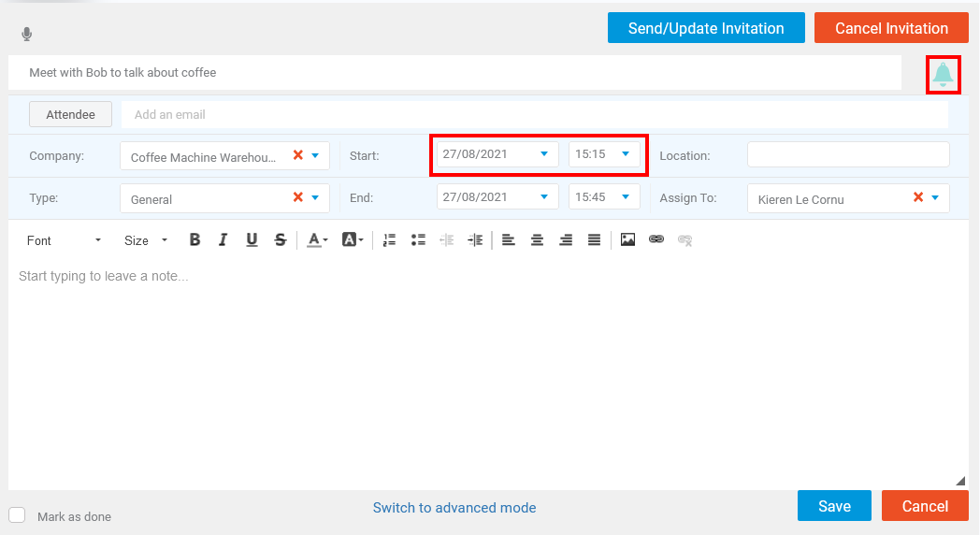Click the microphone voice input icon
This screenshot has width=980, height=535.
coord(26,34)
